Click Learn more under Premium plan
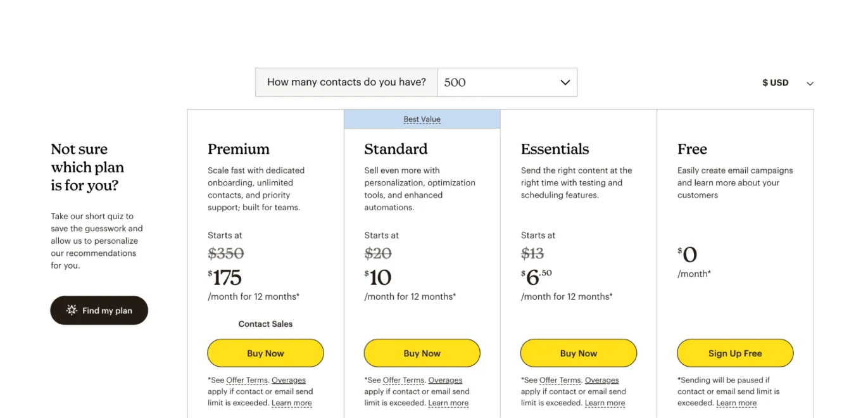 [x=292, y=403]
